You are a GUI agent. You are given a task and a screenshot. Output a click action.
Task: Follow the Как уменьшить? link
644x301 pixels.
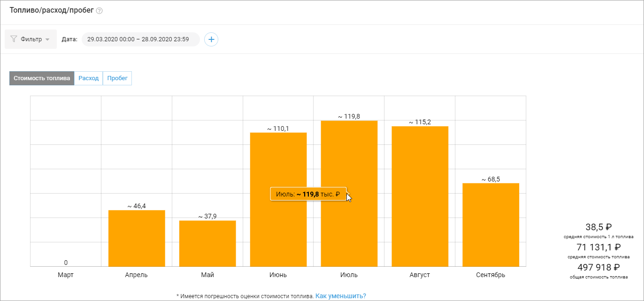coord(341,296)
